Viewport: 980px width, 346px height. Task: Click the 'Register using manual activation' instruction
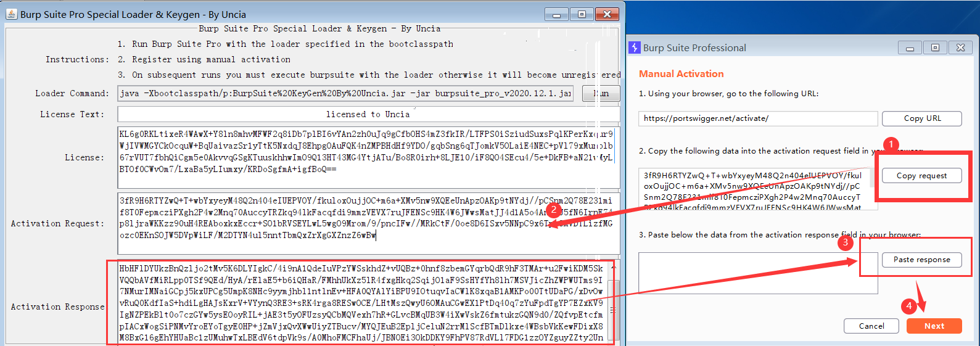[x=204, y=59]
